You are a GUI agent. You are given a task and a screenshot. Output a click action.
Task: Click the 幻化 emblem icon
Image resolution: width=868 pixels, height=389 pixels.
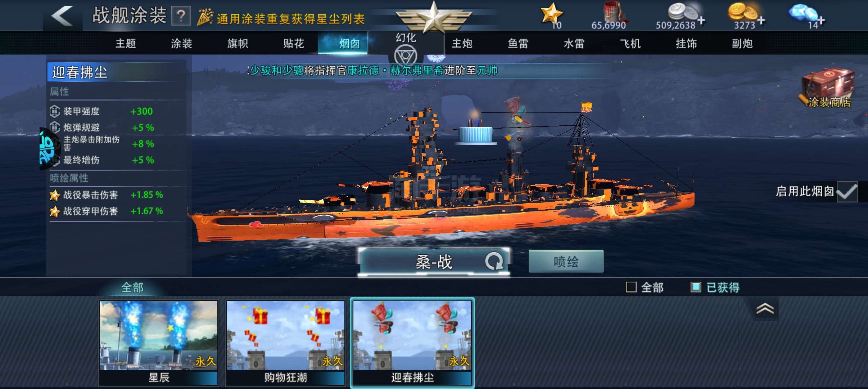(x=406, y=56)
